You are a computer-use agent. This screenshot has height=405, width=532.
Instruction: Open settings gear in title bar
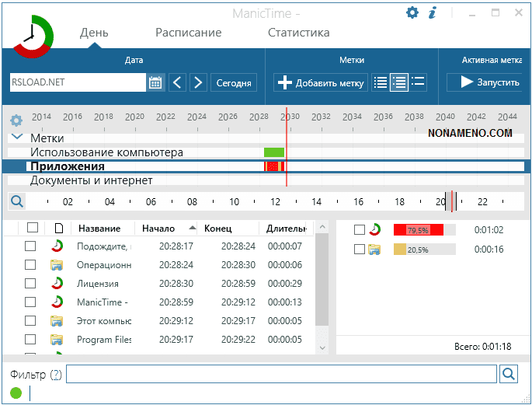(412, 12)
